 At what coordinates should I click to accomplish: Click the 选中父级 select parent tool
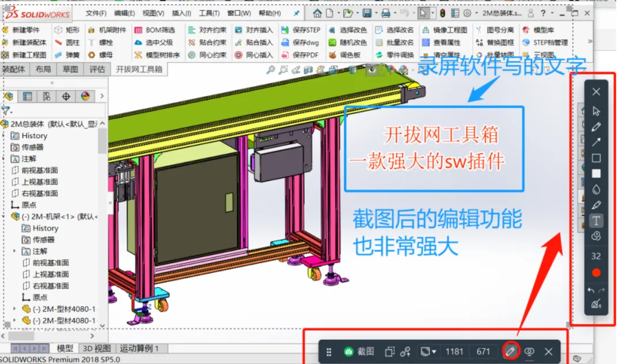(154, 43)
